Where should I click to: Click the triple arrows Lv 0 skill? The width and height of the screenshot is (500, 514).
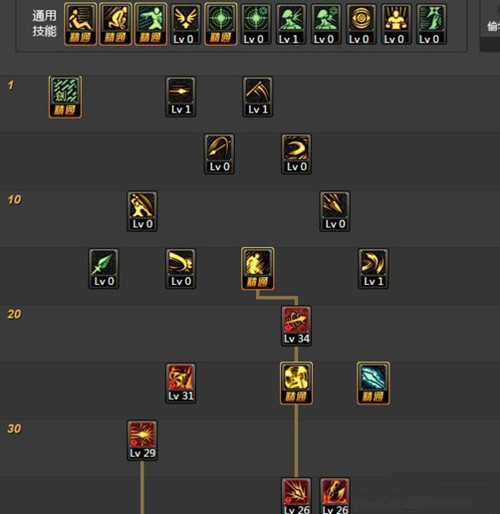pos(335,211)
